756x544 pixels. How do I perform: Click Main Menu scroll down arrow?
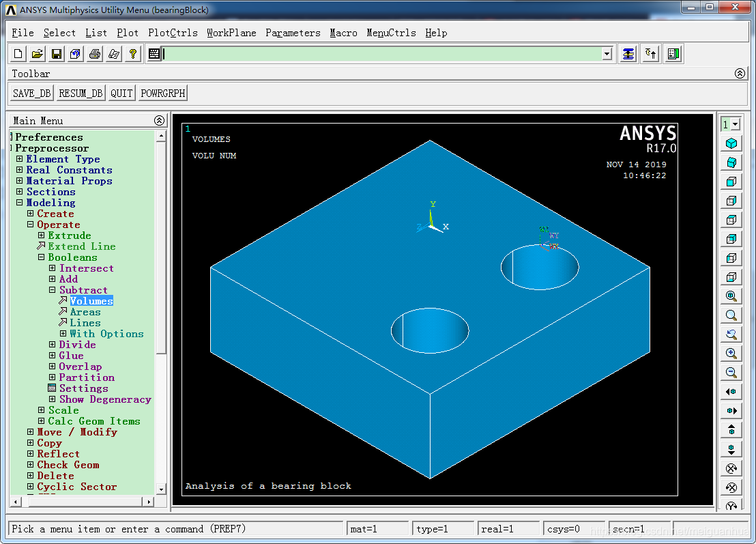pos(161,489)
